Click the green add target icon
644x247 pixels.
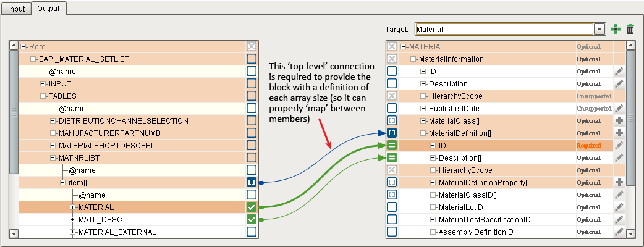(x=615, y=29)
